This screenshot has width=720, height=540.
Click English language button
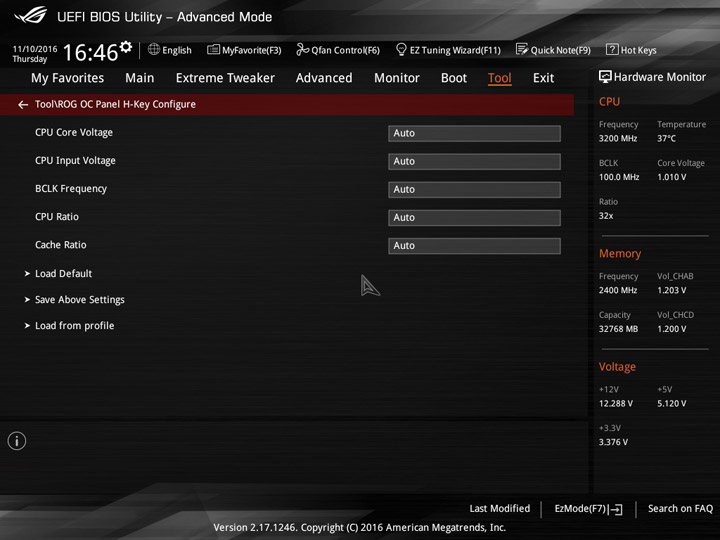(177, 50)
